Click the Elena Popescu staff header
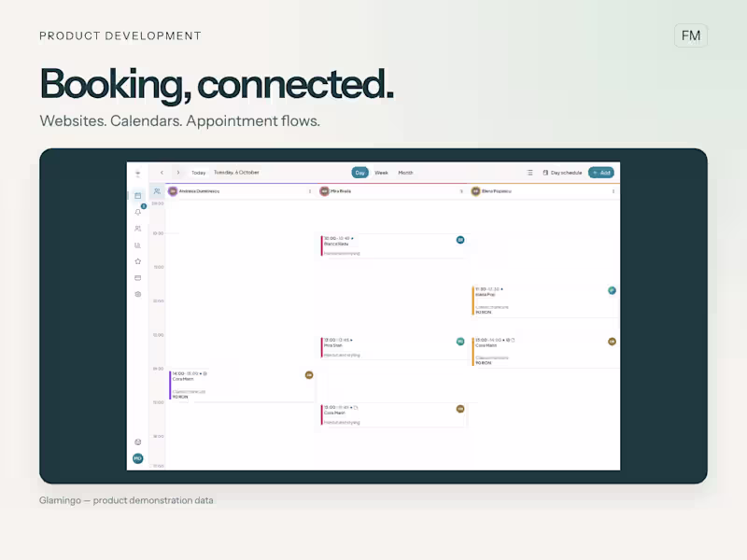The width and height of the screenshot is (747, 560). (x=491, y=191)
